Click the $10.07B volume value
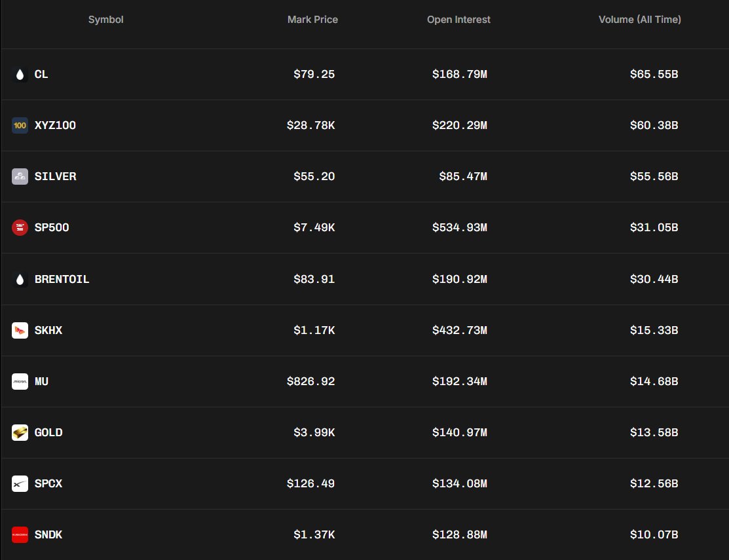The image size is (729, 560). tap(654, 535)
